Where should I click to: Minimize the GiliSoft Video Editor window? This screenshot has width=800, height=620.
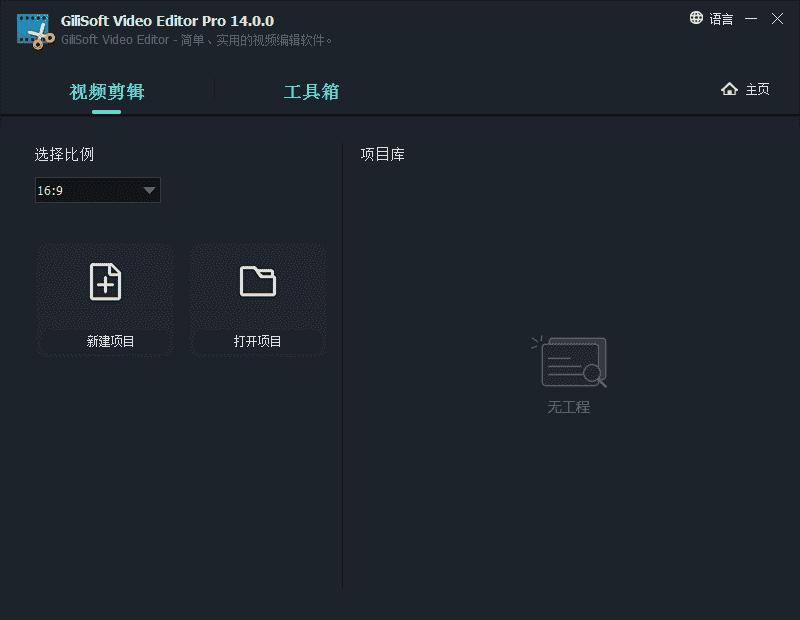751,19
